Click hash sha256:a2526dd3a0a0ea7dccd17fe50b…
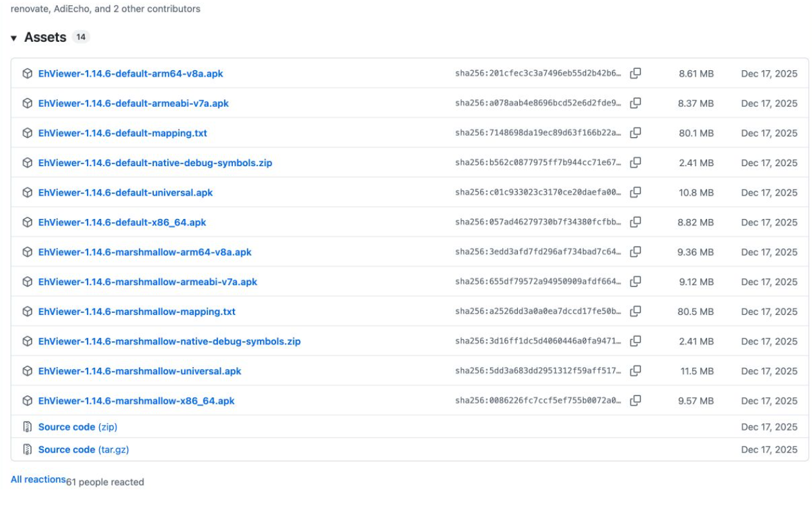This screenshot has width=812, height=510. click(x=539, y=311)
